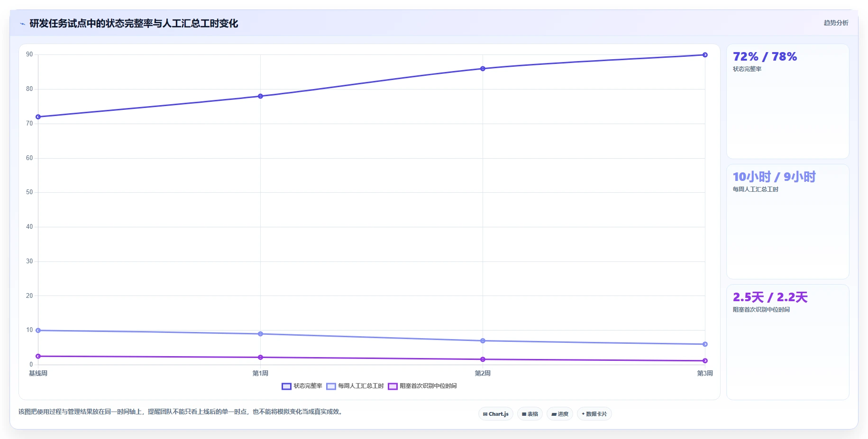Click the 每周人工汇总工时 point at 基线周
The image size is (868, 439).
(x=38, y=331)
